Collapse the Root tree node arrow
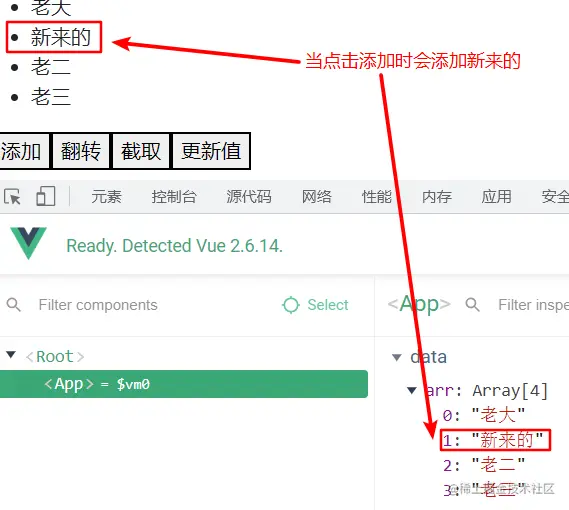Screen dimensions: 569x510 click(11, 354)
